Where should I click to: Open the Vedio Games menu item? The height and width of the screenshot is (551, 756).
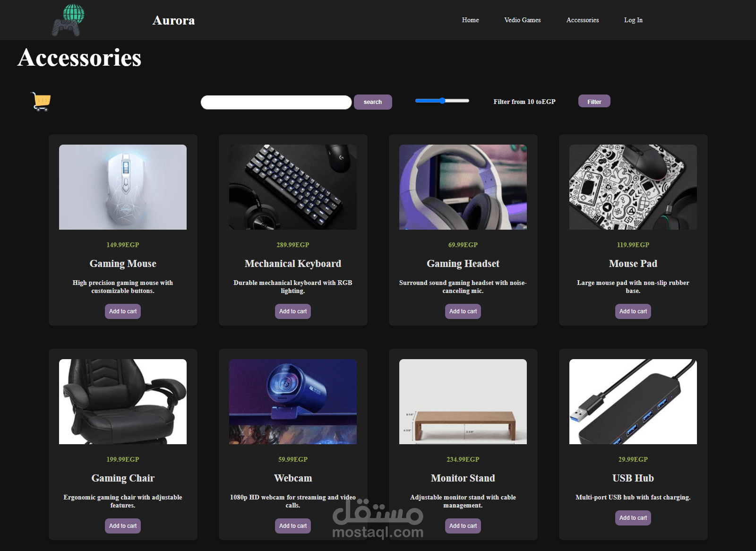(523, 20)
